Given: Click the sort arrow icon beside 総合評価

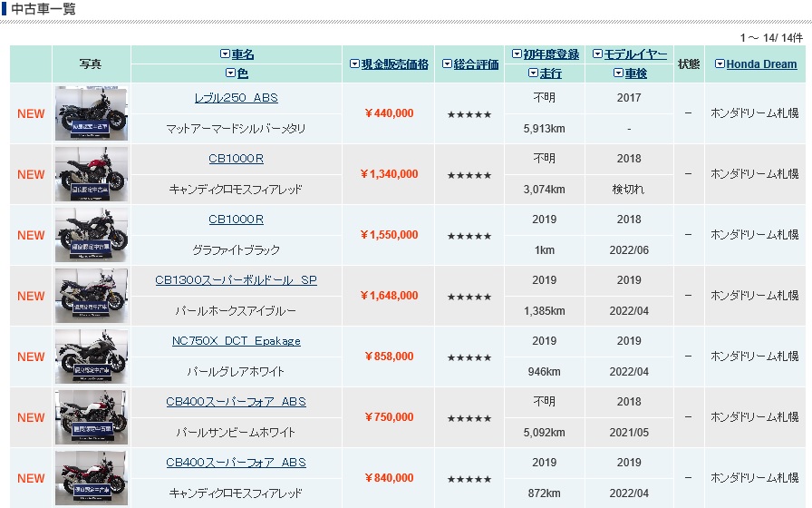Looking at the screenshot, I should click(x=448, y=63).
